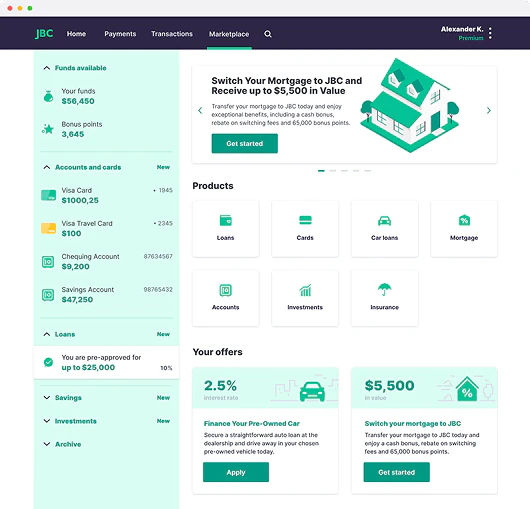Expand the Savings sidebar section
Screen dimensions: 530x509
click(47, 397)
